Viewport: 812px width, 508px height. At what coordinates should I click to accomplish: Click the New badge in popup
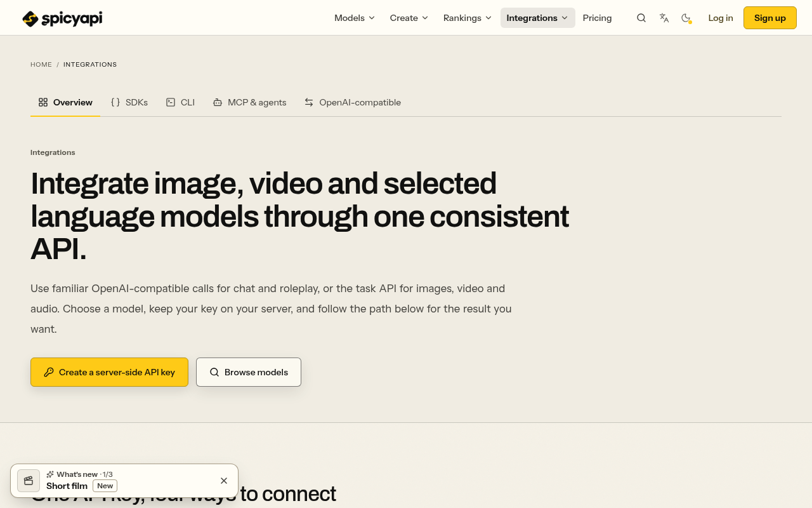click(105, 486)
